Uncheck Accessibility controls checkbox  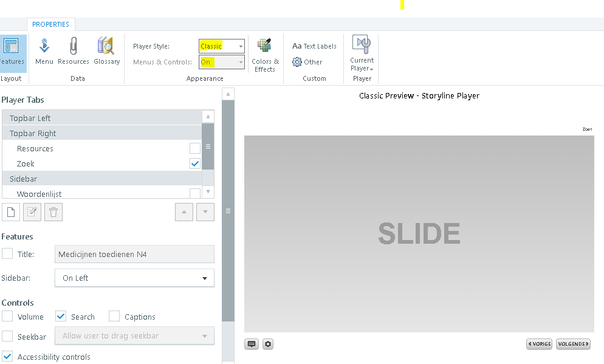point(7,356)
